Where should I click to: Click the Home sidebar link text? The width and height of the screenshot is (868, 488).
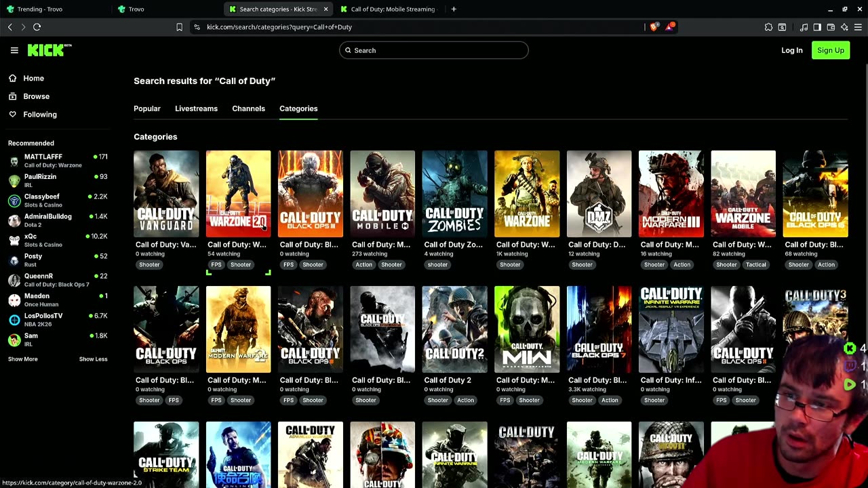(x=33, y=78)
